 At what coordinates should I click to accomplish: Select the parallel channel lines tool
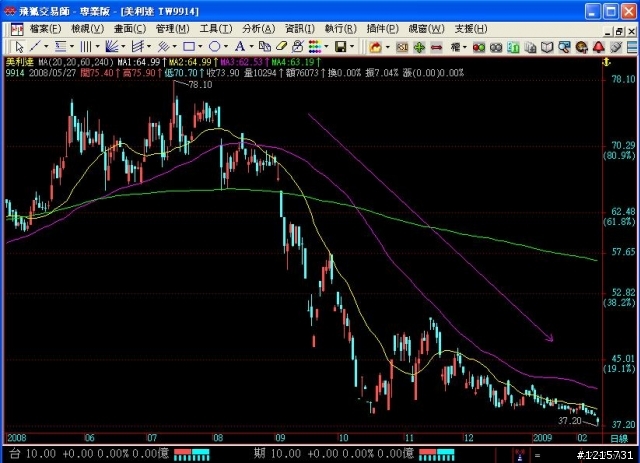pyautogui.click(x=138, y=47)
